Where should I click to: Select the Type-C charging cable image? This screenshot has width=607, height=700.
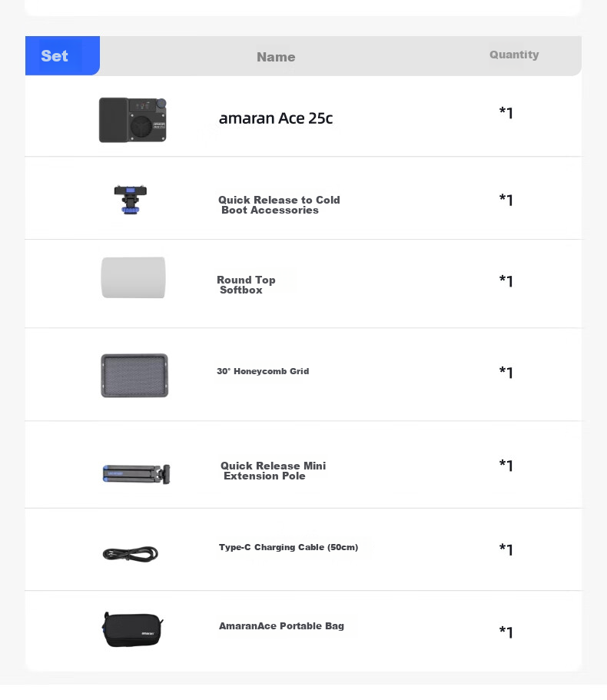pyautogui.click(x=131, y=554)
